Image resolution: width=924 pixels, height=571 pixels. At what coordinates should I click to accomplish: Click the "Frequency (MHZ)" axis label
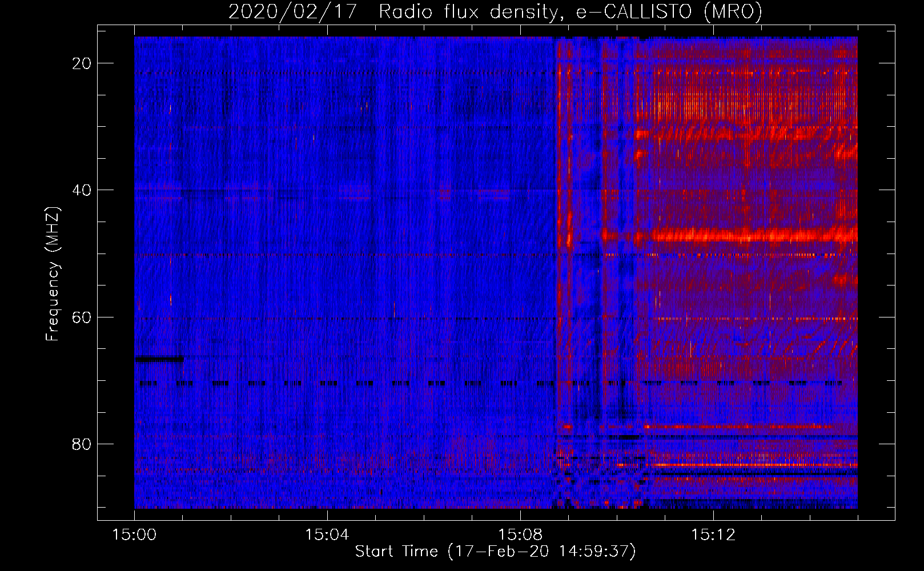[x=52, y=274]
